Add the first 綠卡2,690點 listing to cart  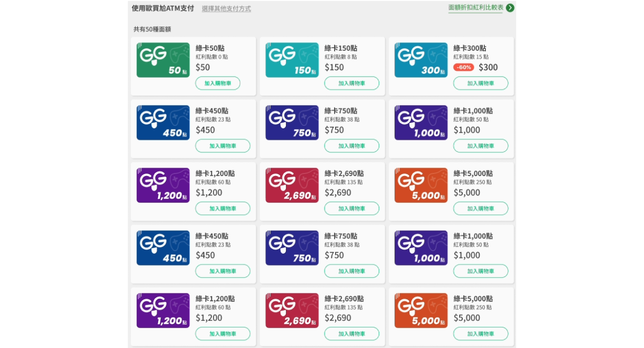coord(352,209)
